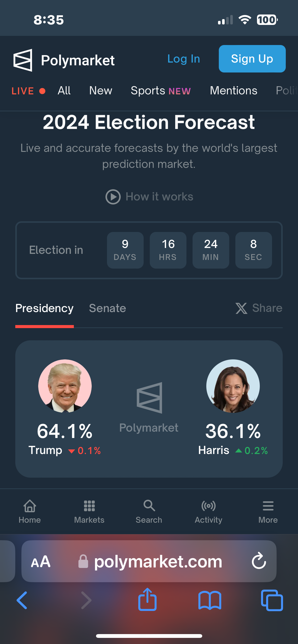
Task: Tap the Safari share icon
Action: coord(147,600)
